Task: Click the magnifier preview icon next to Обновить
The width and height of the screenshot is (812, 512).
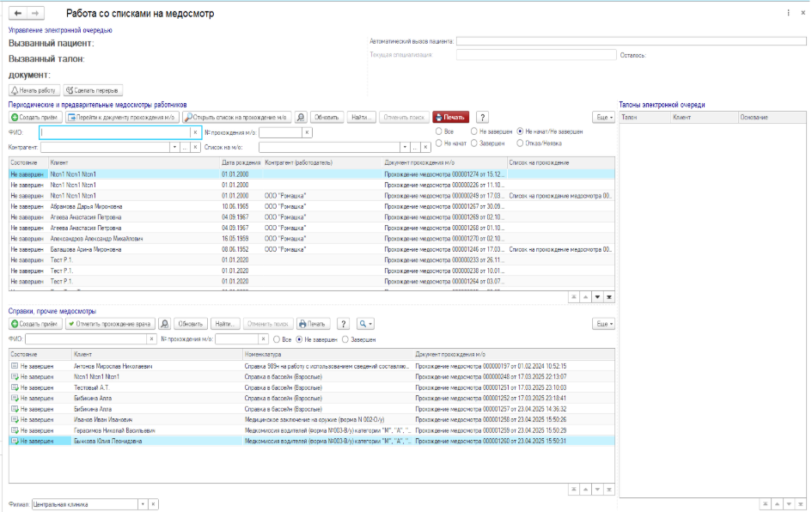Action: coord(301,118)
